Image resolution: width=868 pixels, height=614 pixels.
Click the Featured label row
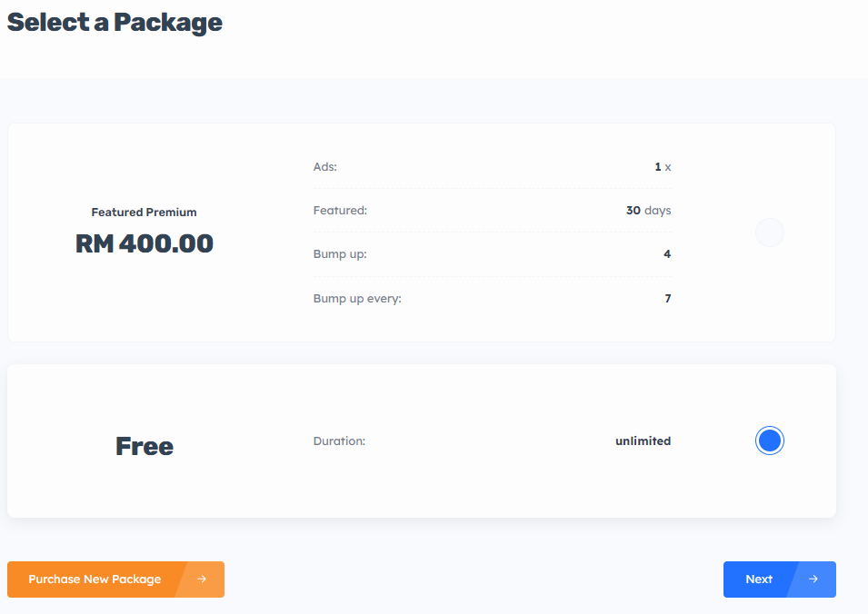pyautogui.click(x=340, y=211)
